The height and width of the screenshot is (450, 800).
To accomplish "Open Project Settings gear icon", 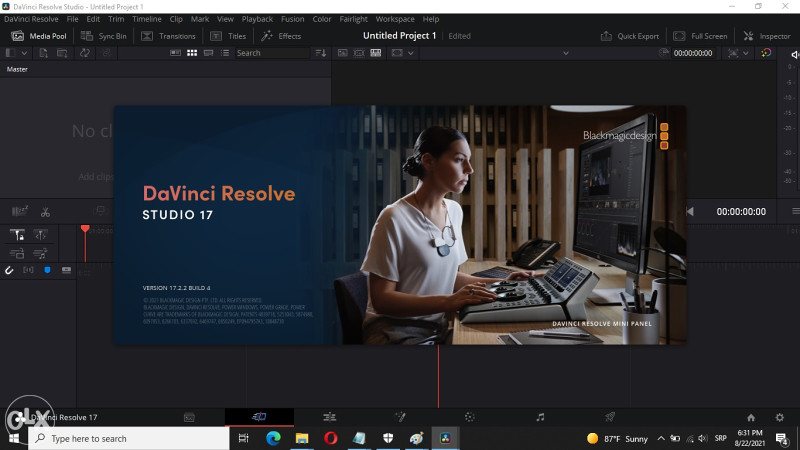I will 780,417.
